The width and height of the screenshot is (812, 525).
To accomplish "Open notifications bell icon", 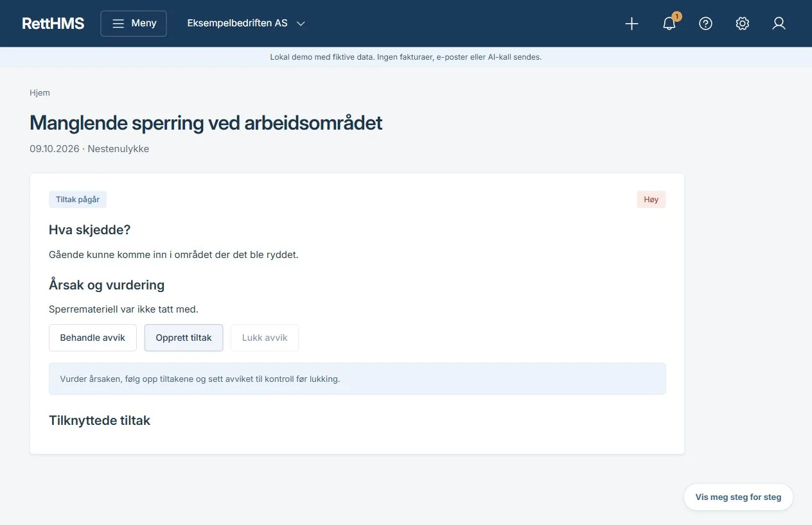I will click(x=669, y=24).
